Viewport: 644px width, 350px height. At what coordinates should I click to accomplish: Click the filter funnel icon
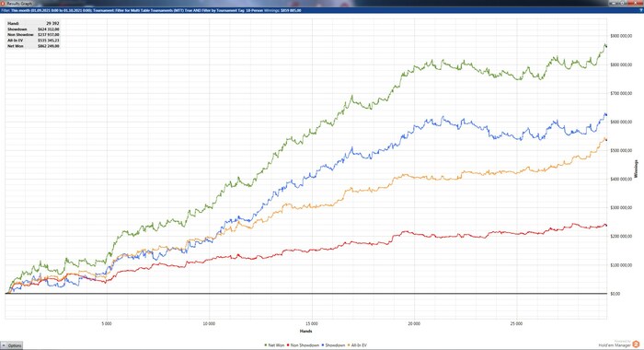(x=641, y=10)
